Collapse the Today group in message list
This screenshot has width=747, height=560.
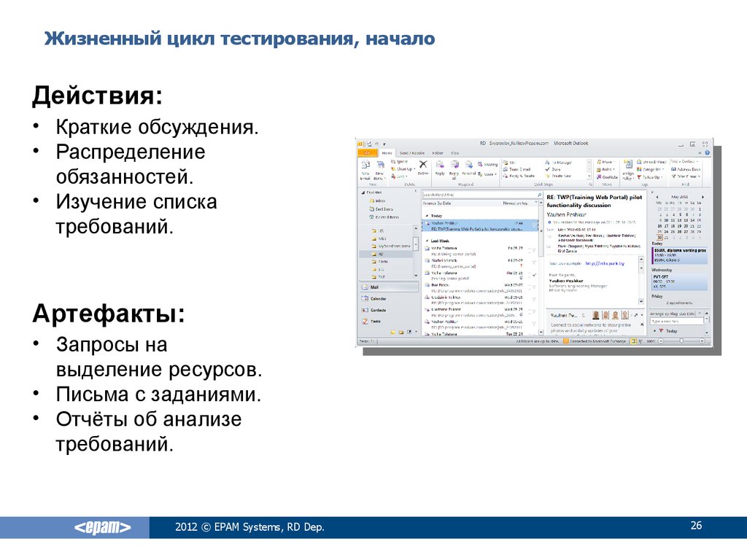point(426,217)
